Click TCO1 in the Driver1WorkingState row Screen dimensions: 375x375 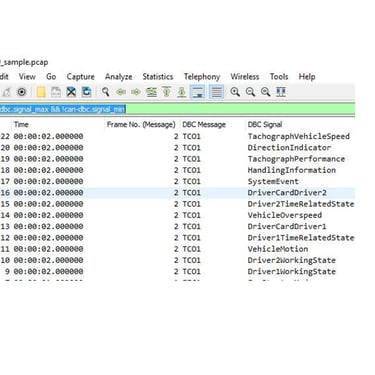pyautogui.click(x=192, y=272)
